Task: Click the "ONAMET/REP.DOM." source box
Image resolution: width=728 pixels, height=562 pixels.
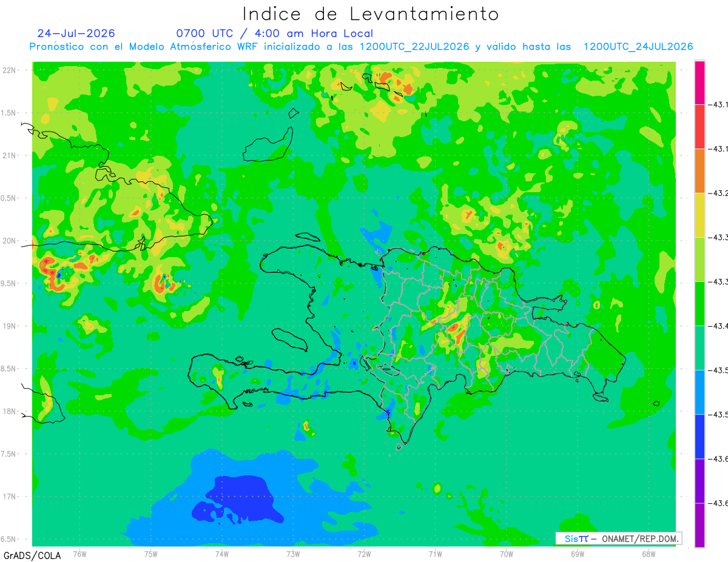Action: pyautogui.click(x=618, y=538)
